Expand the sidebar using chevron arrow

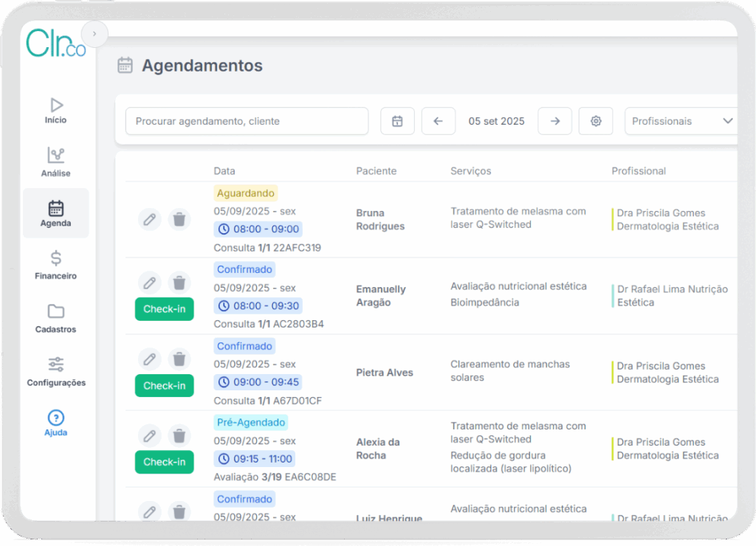tap(94, 33)
